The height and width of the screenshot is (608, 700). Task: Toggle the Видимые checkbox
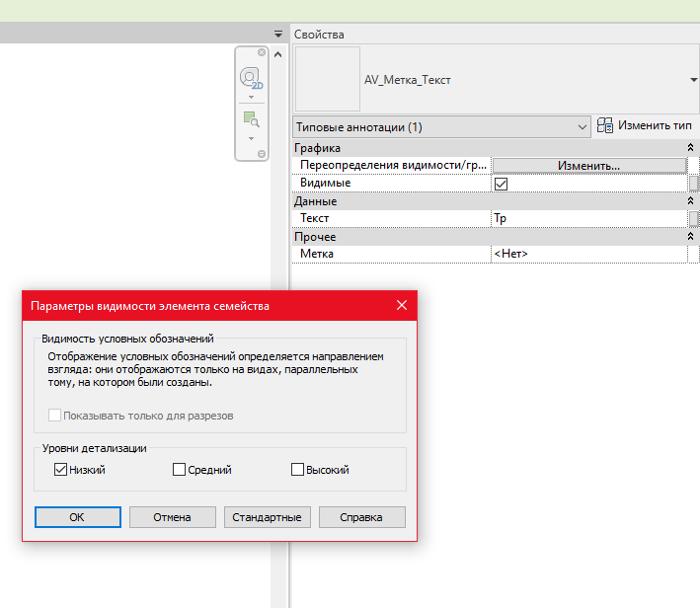coord(501,184)
